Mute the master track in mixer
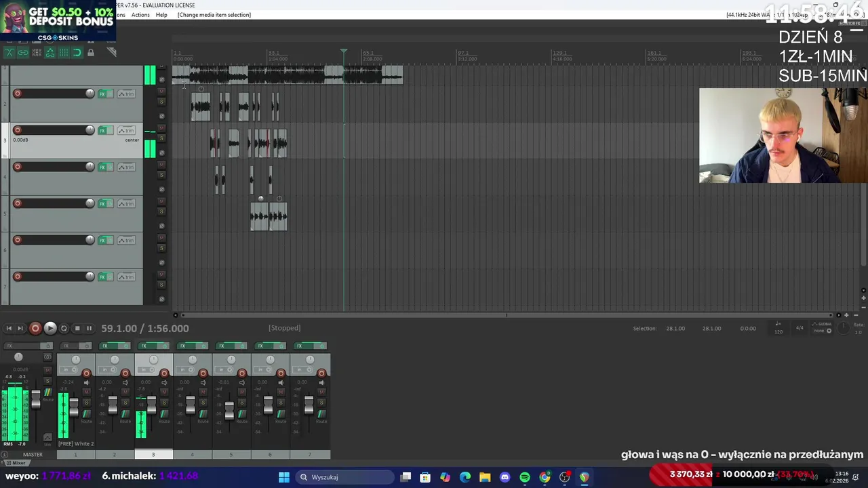 tap(47, 370)
